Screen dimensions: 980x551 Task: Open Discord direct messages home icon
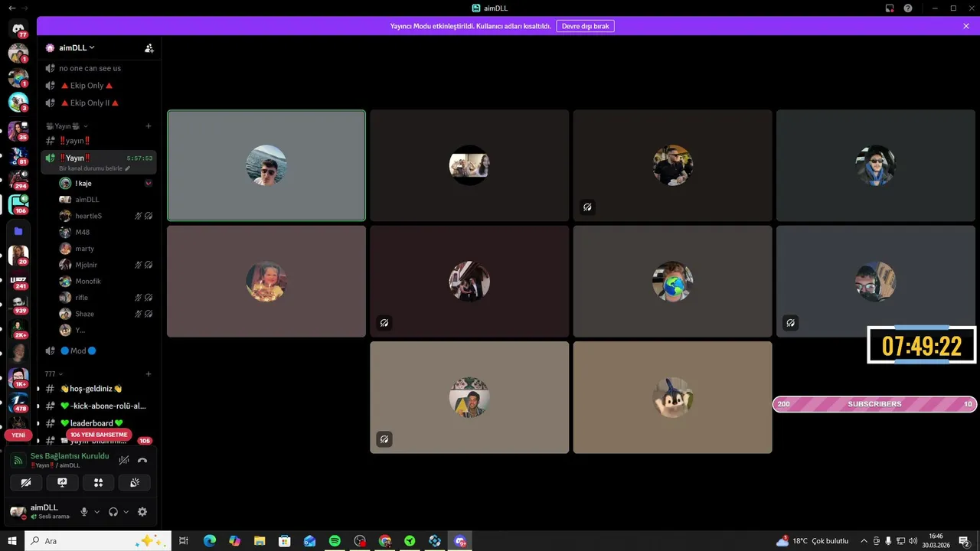coord(18,28)
